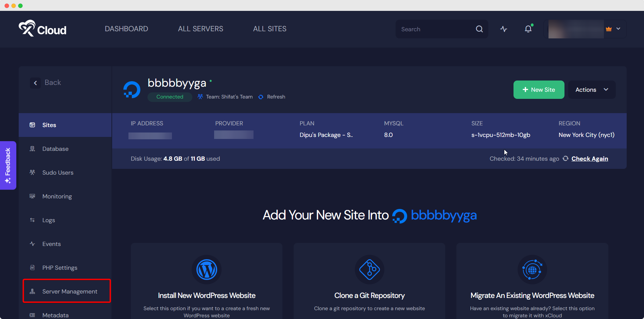Image resolution: width=644 pixels, height=319 pixels.
Task: Select the Clone a Git Repository icon
Action: point(369,269)
